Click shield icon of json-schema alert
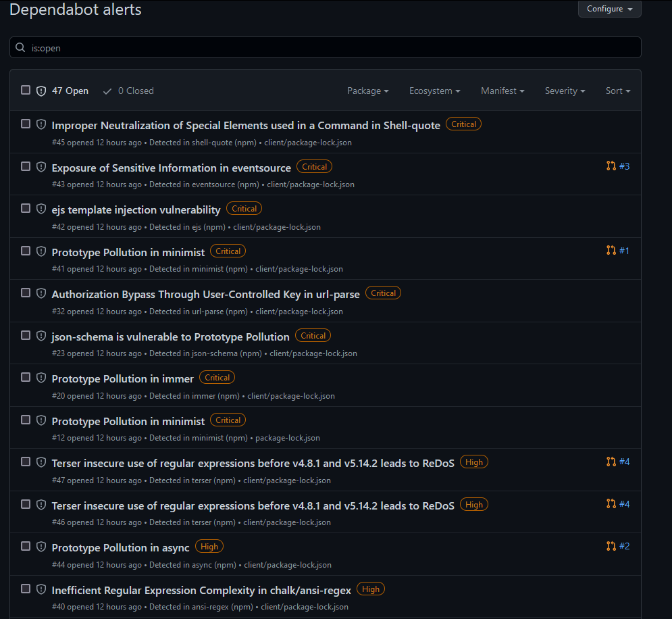672x619 pixels. (x=41, y=336)
